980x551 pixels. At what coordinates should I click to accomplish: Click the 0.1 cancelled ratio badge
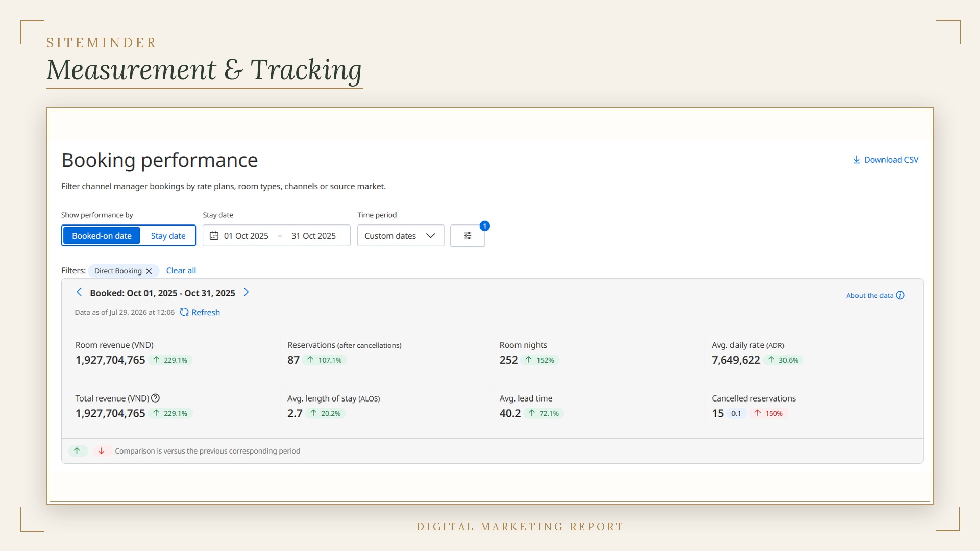736,413
